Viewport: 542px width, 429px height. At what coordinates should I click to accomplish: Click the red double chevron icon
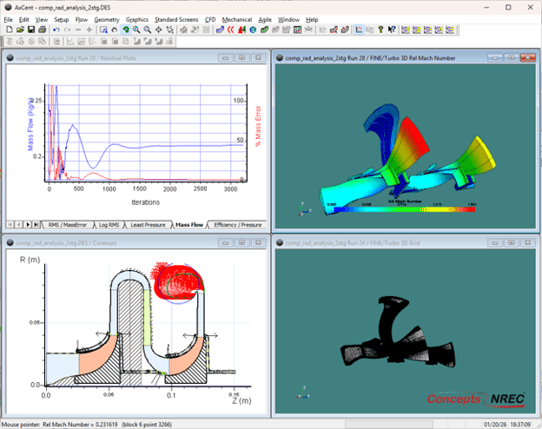pos(231,30)
